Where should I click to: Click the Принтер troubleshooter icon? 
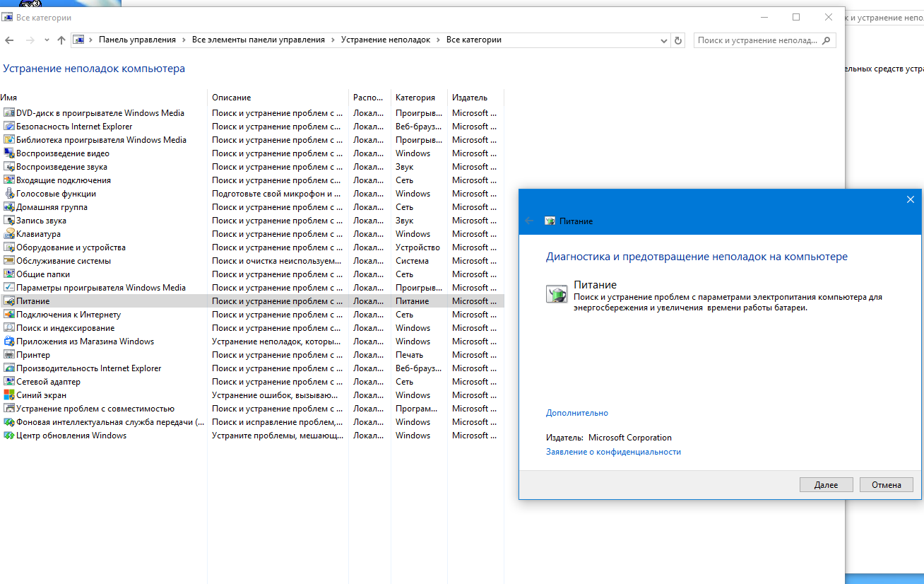(9, 355)
